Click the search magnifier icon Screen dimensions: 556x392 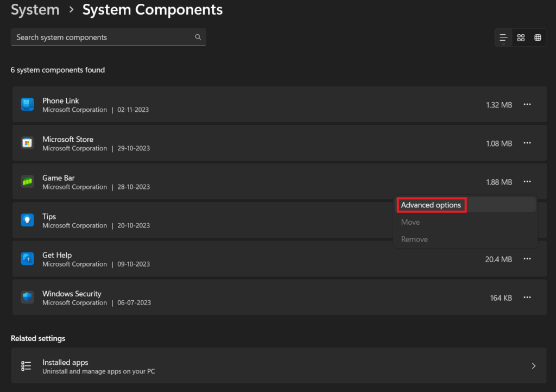(198, 37)
